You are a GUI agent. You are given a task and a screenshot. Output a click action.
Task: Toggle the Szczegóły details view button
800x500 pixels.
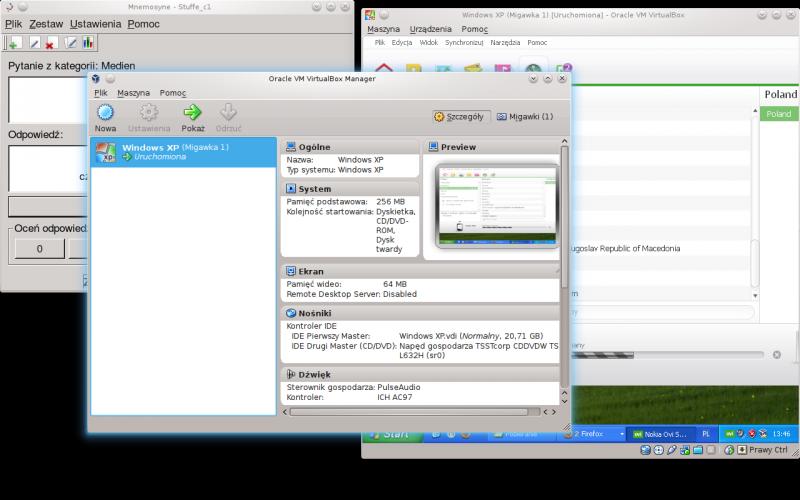click(x=461, y=116)
